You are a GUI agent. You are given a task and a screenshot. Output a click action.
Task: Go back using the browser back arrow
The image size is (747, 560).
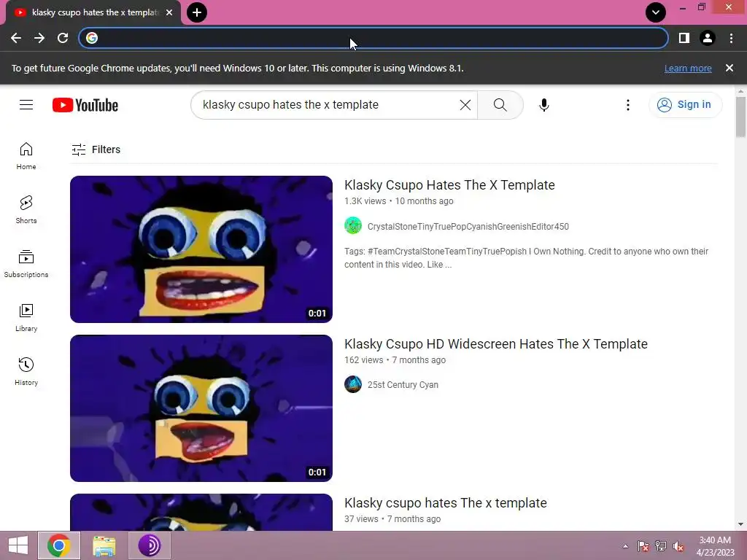click(x=16, y=38)
